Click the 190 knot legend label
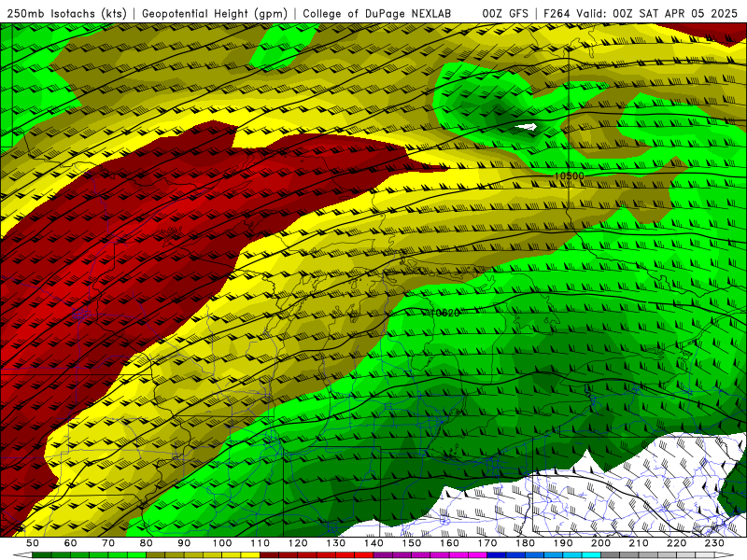Screen dimensions: 747x560 pos(563,543)
